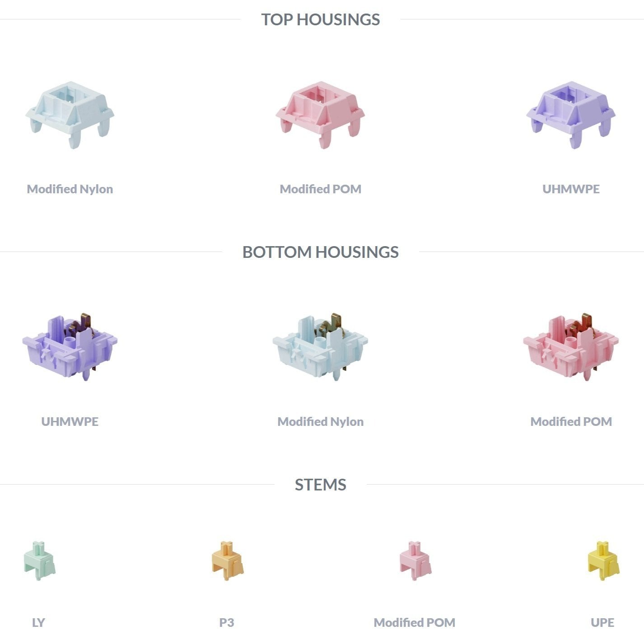This screenshot has height=644, width=644.
Task: Click the Modified POM label under bottom housings
Action: tap(571, 421)
